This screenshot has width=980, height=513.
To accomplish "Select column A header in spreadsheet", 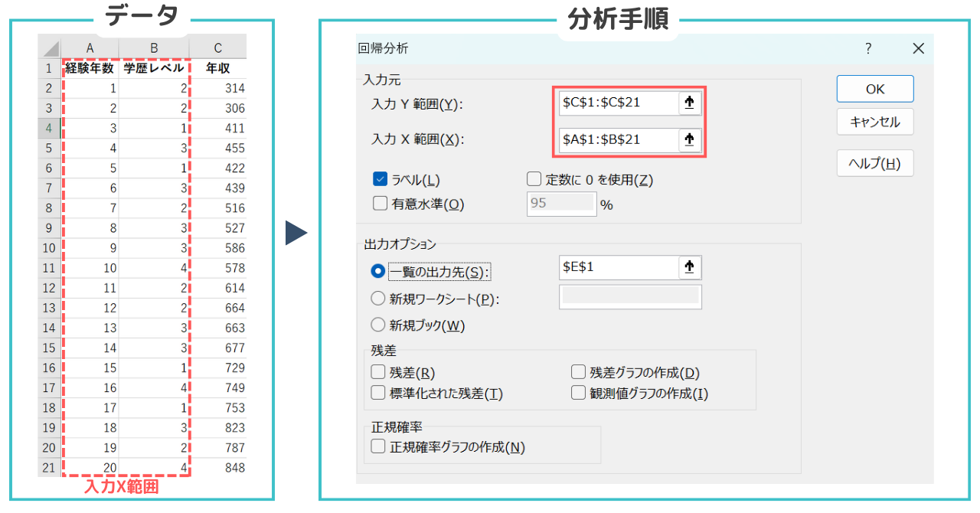I will point(90,48).
